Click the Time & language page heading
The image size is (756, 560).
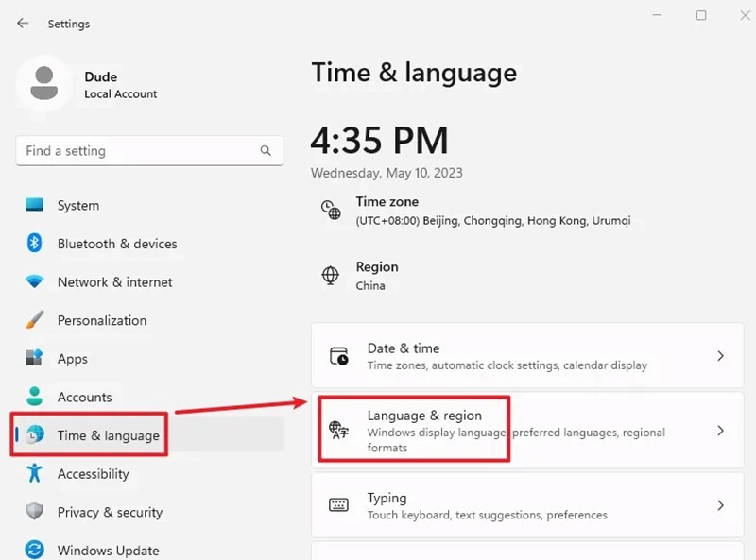click(414, 73)
